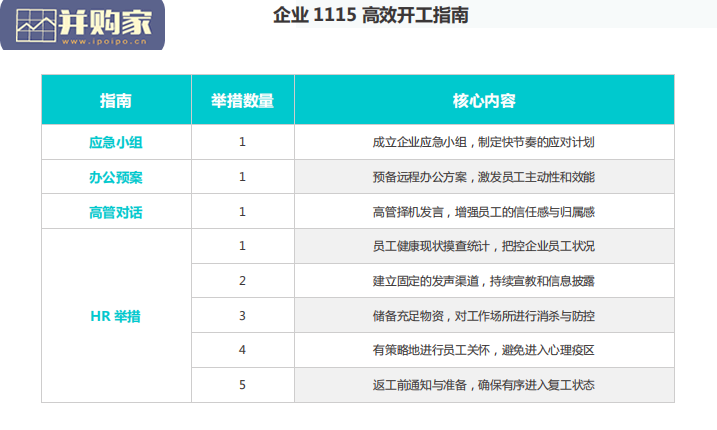This screenshot has height=430, width=717.
Task: Click the 并购家 logo image
Action: point(83,25)
